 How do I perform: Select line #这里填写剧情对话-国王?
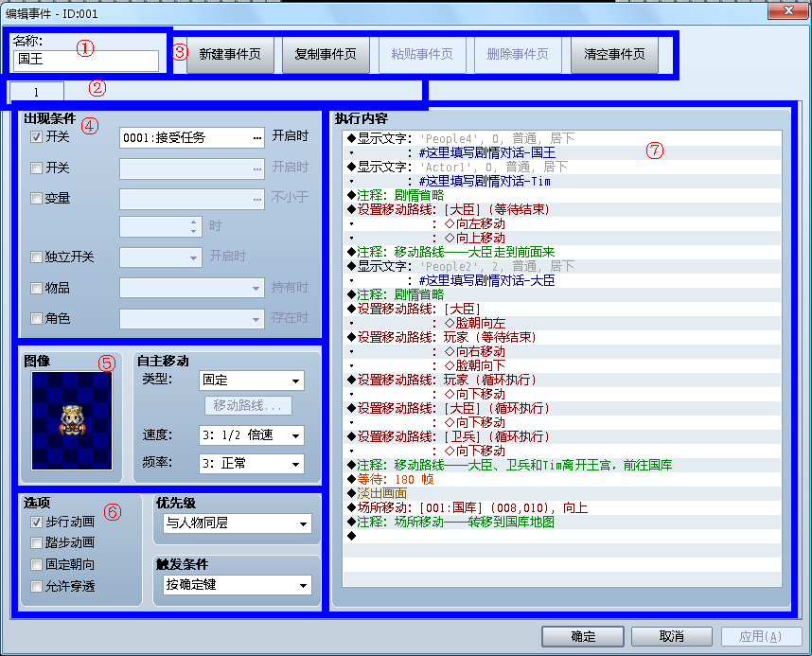562,152
